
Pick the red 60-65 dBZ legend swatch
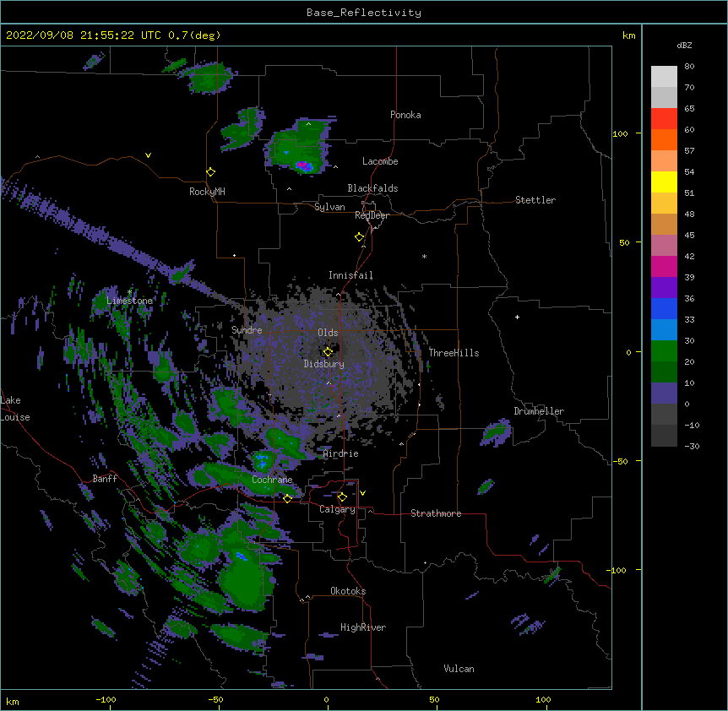click(x=664, y=119)
